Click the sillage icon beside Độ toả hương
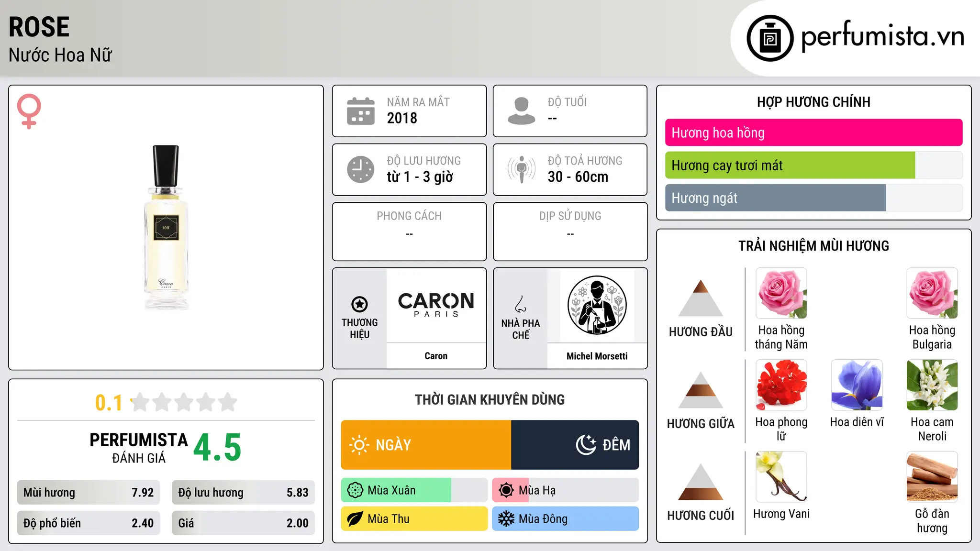 point(521,169)
